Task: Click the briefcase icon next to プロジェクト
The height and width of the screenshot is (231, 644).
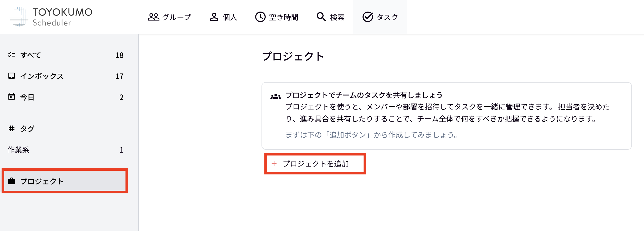Action: (x=12, y=181)
